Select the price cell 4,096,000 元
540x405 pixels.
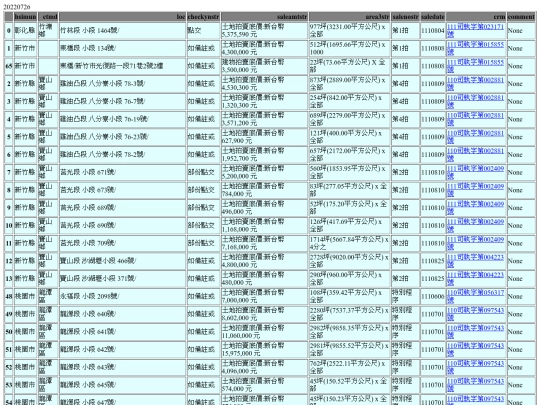point(264,367)
